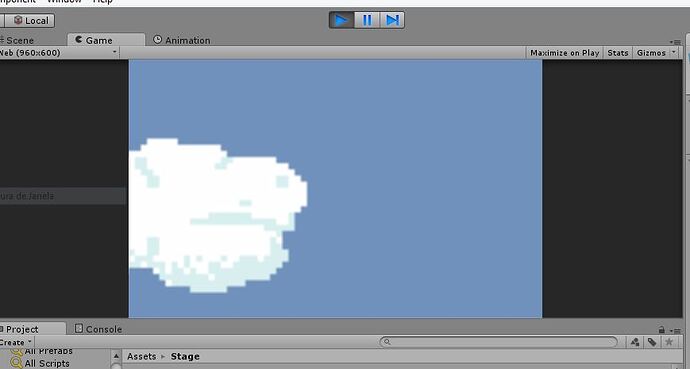The width and height of the screenshot is (690, 369).
Task: Toggle the Stats overlay
Action: (x=618, y=53)
